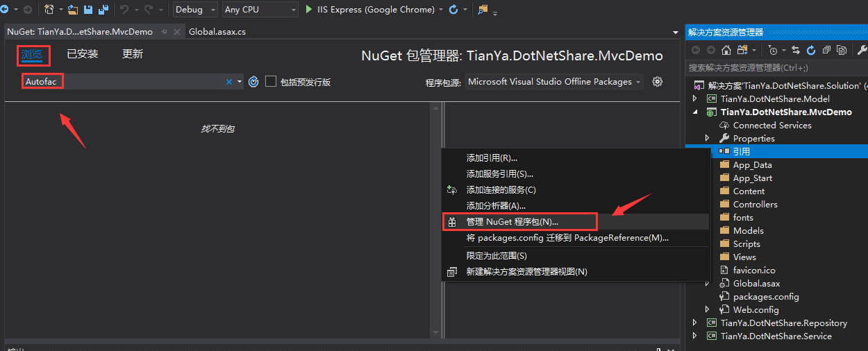Clear the Autofac search text with X

click(x=229, y=82)
